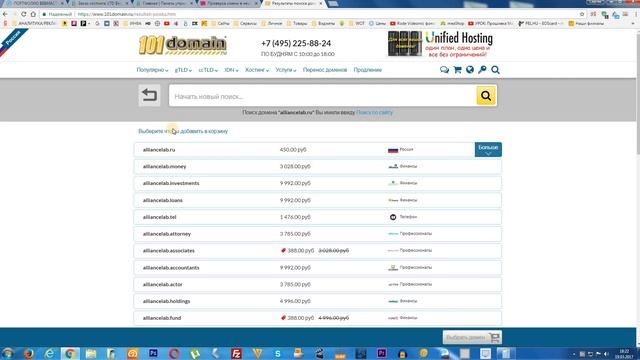This screenshot has width=640, height=360.
Task: Click the 101domain logo
Action: (x=182, y=45)
